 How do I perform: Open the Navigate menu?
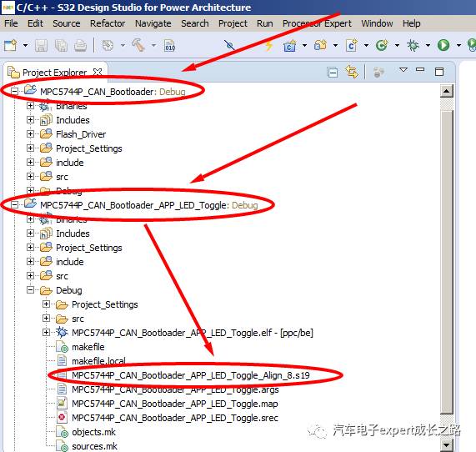point(153,23)
